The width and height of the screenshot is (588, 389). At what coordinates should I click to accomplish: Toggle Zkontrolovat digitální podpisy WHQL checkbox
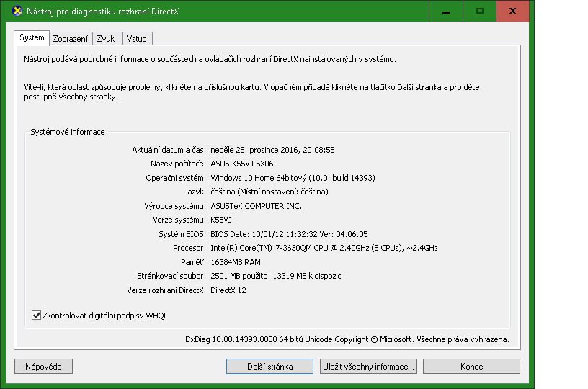coord(36,316)
